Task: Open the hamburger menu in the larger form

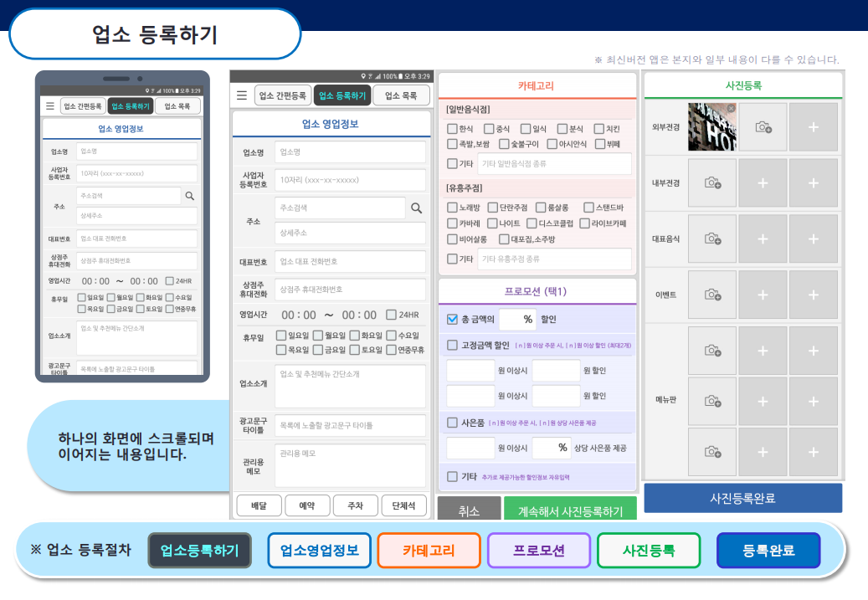Action: click(242, 95)
